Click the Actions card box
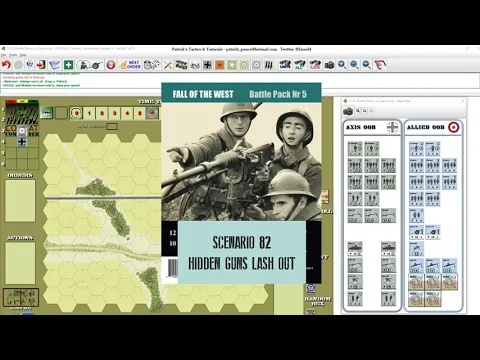The height and width of the screenshot is (360, 480). 20,263
